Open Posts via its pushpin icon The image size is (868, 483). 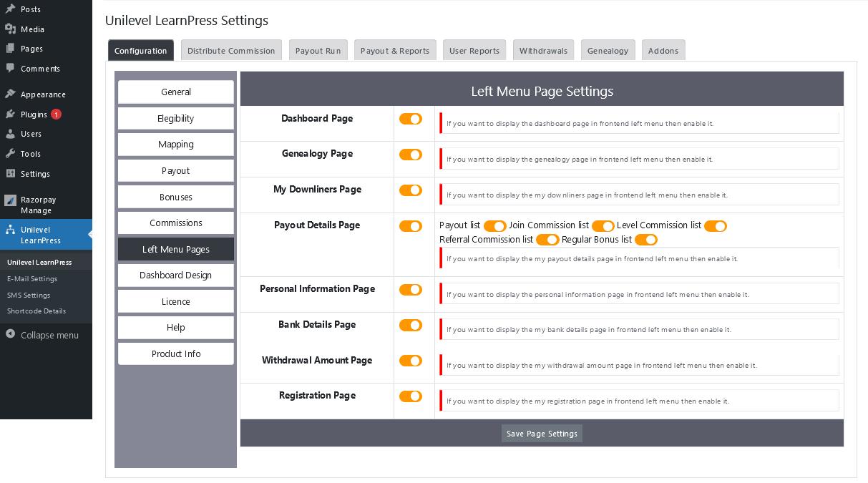click(x=10, y=9)
